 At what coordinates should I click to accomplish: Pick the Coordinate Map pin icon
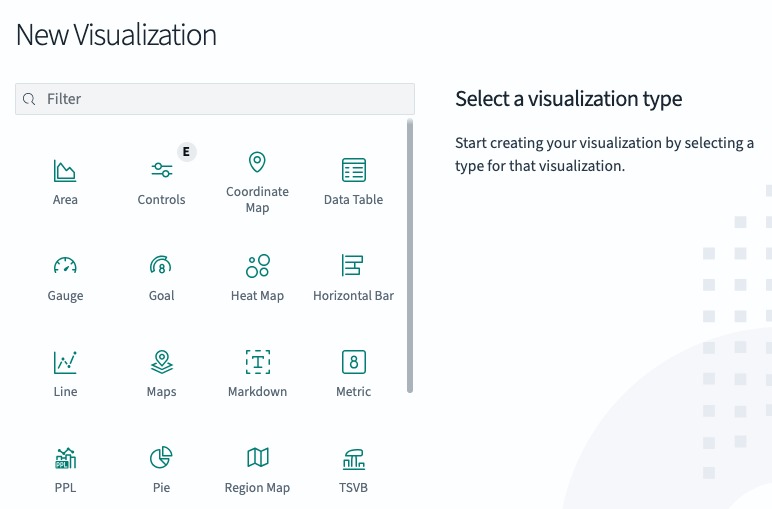tap(257, 162)
